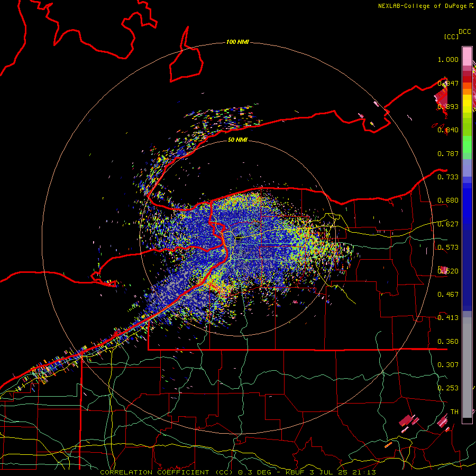Click the 100 NMI range ring label

[237, 42]
